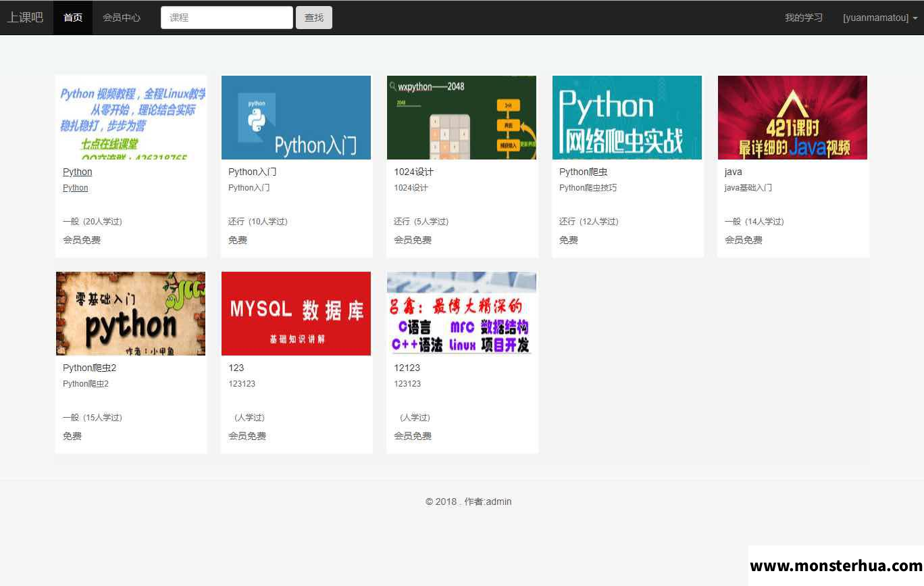Open the MYSQL 数据库 thumbnail
This screenshot has width=924, height=586.
[x=296, y=314]
